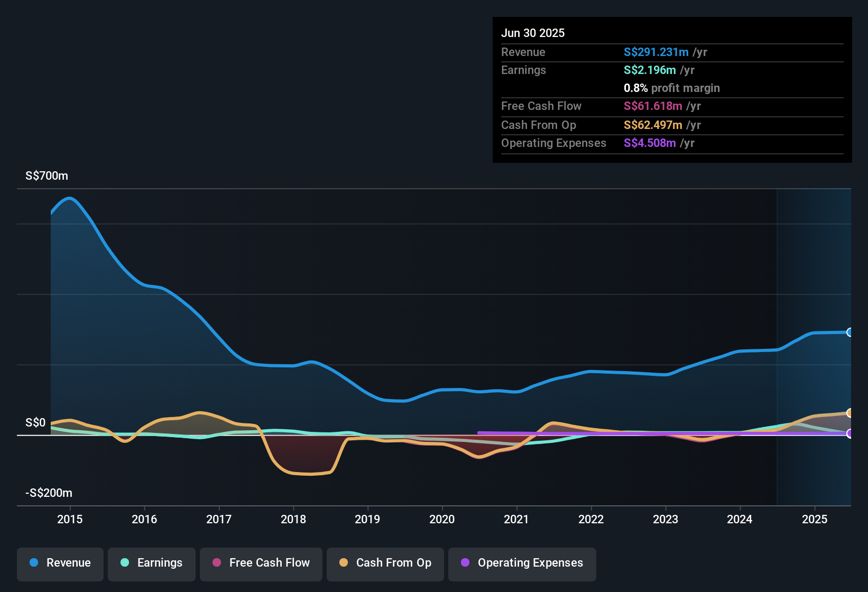Click the 2021 x-axis label
The height and width of the screenshot is (592, 868).
(x=516, y=519)
